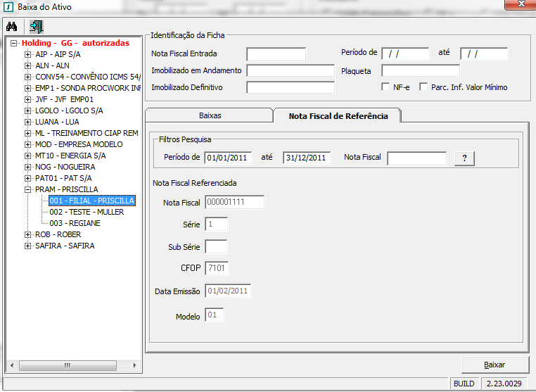This screenshot has height=392, width=536.
Task: Click the question mark search button
Action: (x=464, y=158)
